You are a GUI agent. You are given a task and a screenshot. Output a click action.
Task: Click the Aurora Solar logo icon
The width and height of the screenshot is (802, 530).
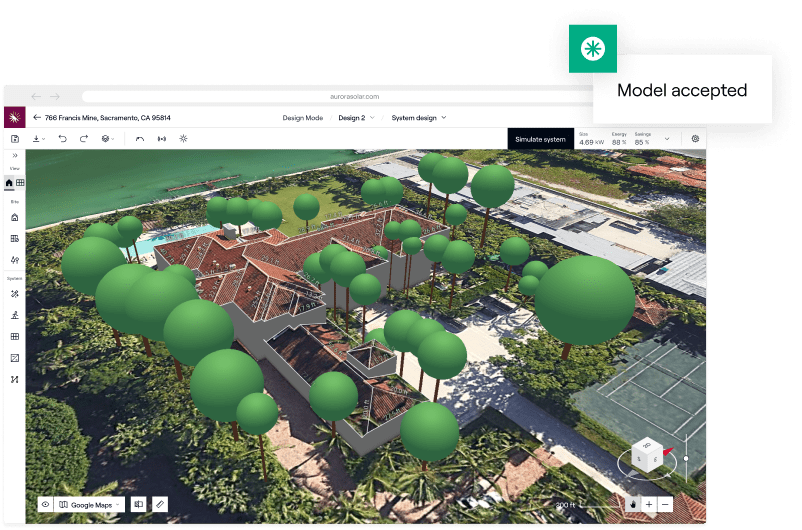(14, 117)
